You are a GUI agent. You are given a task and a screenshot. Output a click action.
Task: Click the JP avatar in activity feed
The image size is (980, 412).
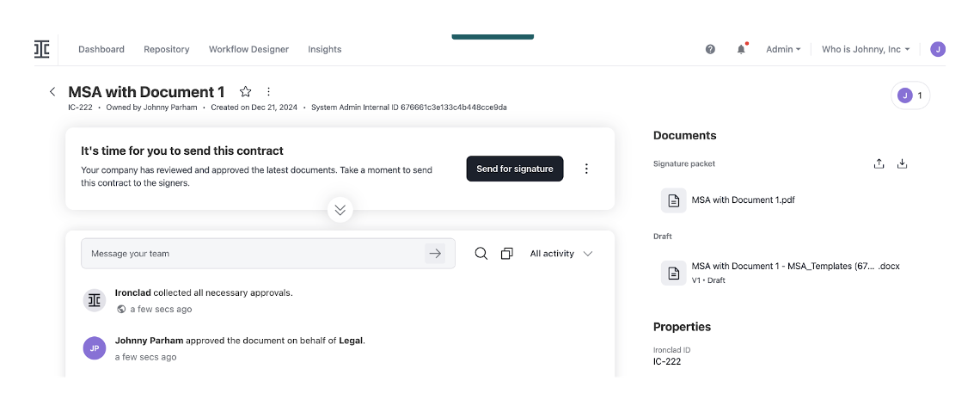point(95,348)
